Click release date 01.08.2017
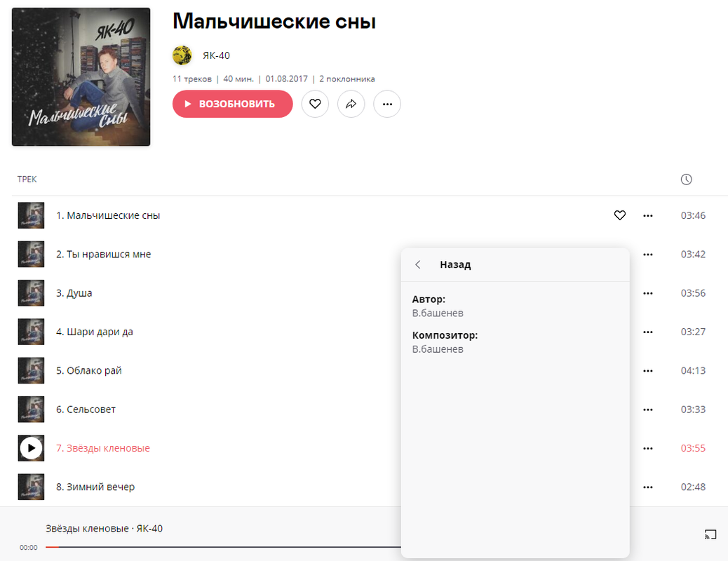Screen dimensions: 728x561 pos(286,79)
